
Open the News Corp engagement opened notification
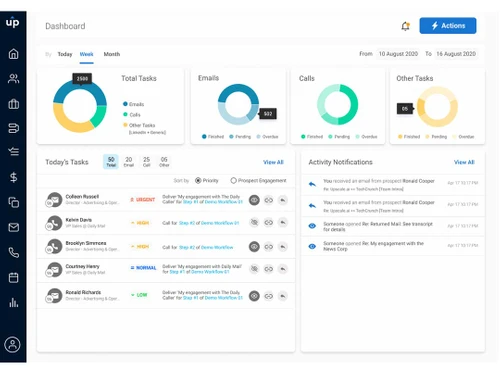click(393, 246)
